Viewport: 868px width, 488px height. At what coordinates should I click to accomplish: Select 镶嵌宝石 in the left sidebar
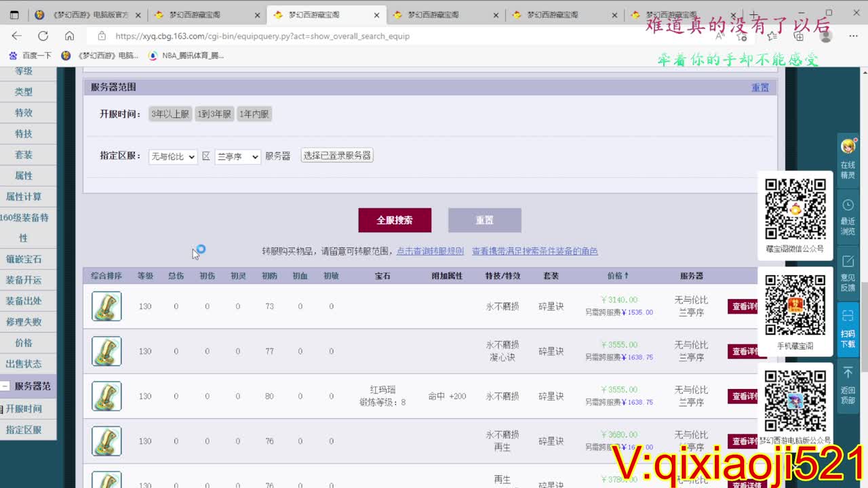click(x=24, y=259)
